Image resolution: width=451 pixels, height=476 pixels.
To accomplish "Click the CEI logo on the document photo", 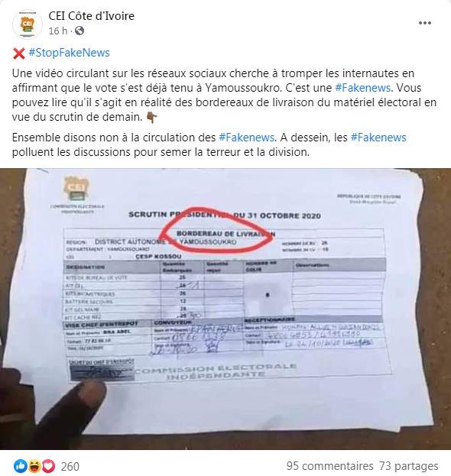I will [x=77, y=189].
